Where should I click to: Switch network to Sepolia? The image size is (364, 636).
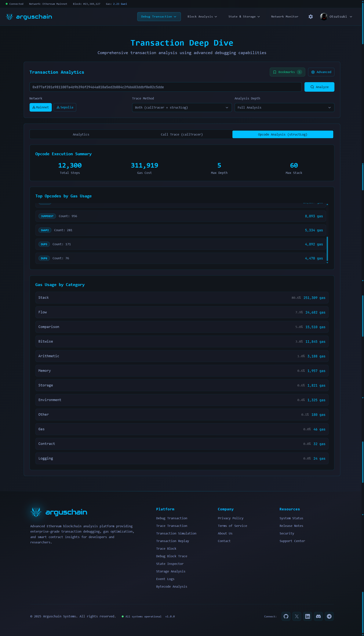coord(65,107)
